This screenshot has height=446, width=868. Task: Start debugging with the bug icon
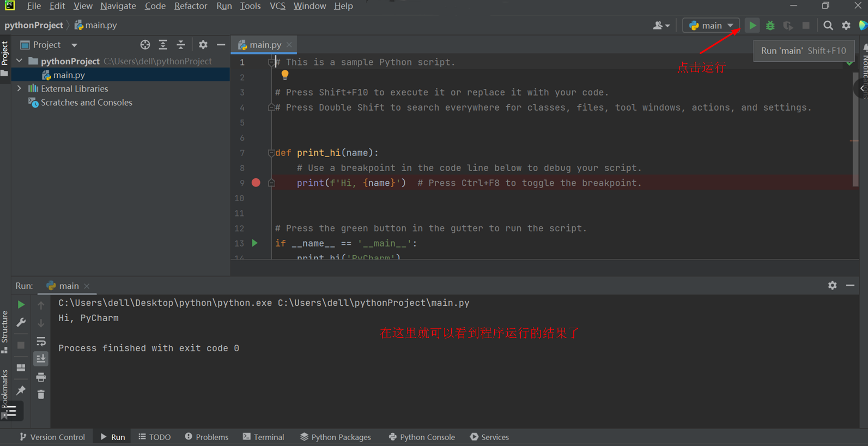coord(770,26)
